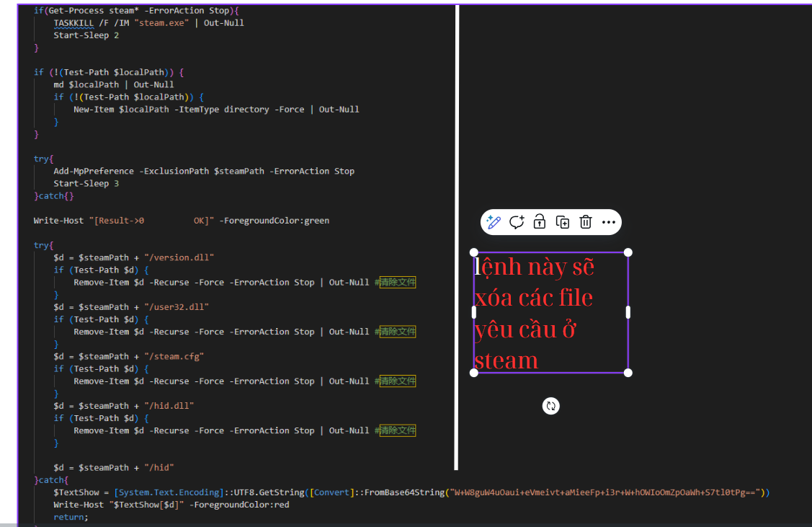
Task: Select bottom-right corner resize handle
Action: [x=628, y=373]
